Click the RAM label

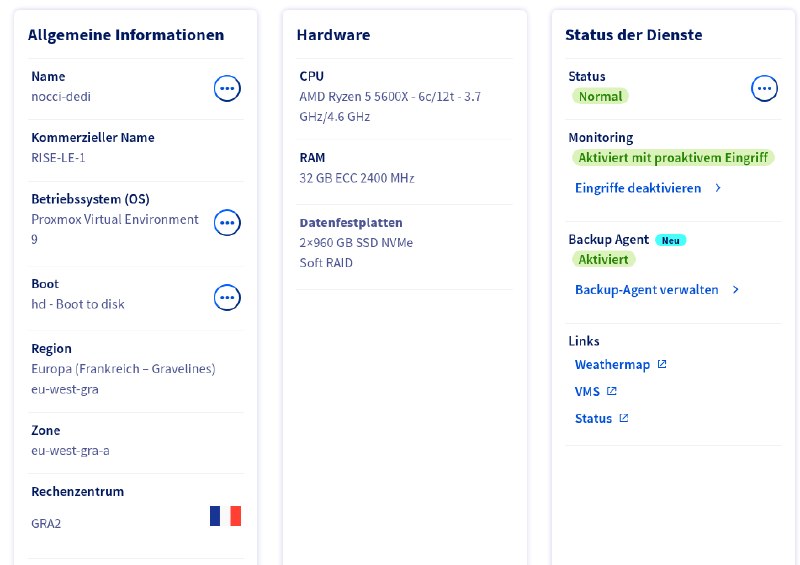[x=312, y=158]
